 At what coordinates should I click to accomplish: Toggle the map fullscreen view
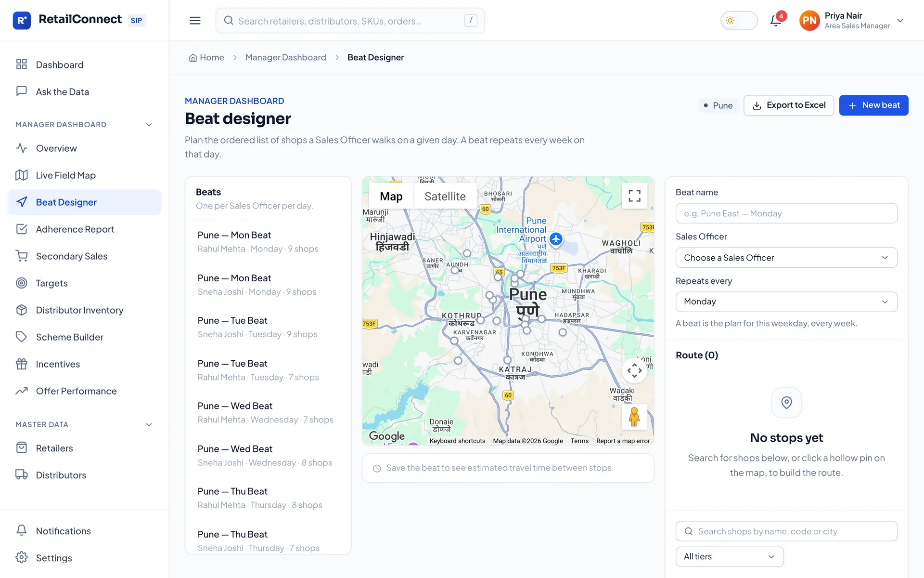[x=634, y=196]
